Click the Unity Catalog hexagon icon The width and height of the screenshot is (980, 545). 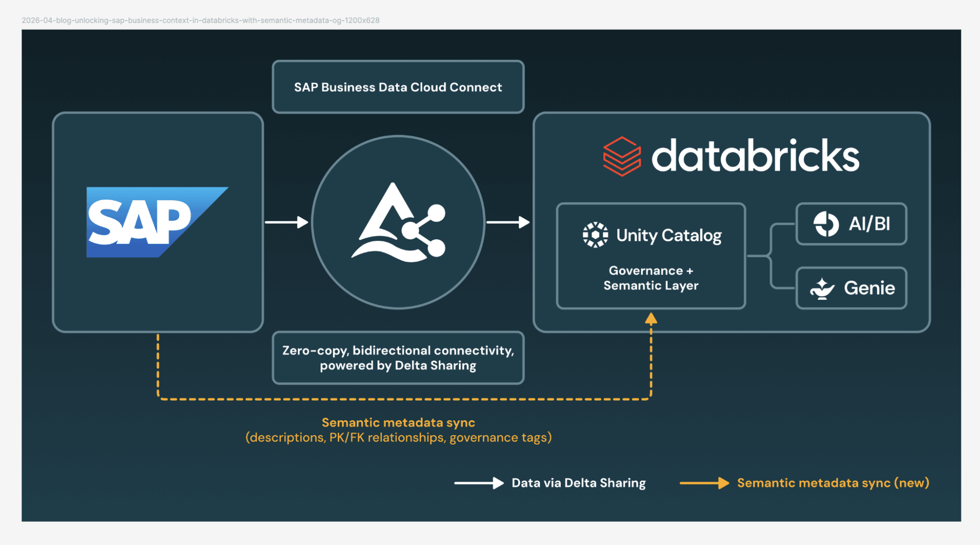[595, 235]
